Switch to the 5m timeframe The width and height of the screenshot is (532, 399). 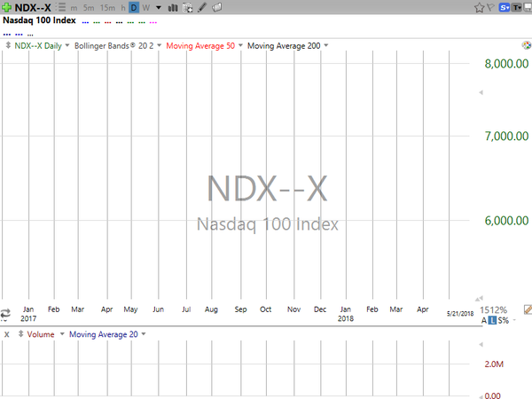(x=89, y=7)
